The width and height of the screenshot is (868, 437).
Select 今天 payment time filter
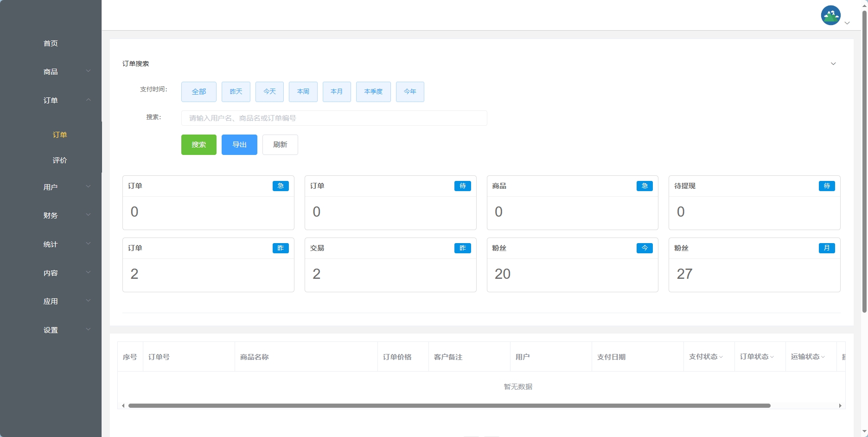pyautogui.click(x=269, y=92)
